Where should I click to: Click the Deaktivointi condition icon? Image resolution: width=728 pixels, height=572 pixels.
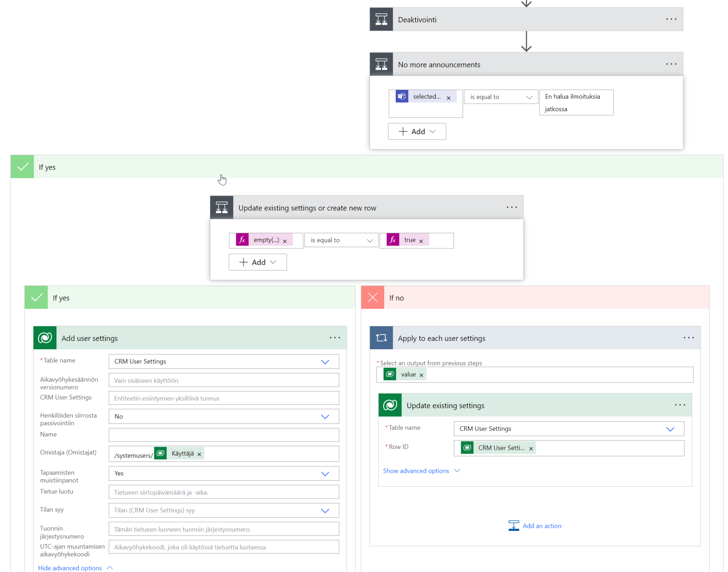[381, 19]
